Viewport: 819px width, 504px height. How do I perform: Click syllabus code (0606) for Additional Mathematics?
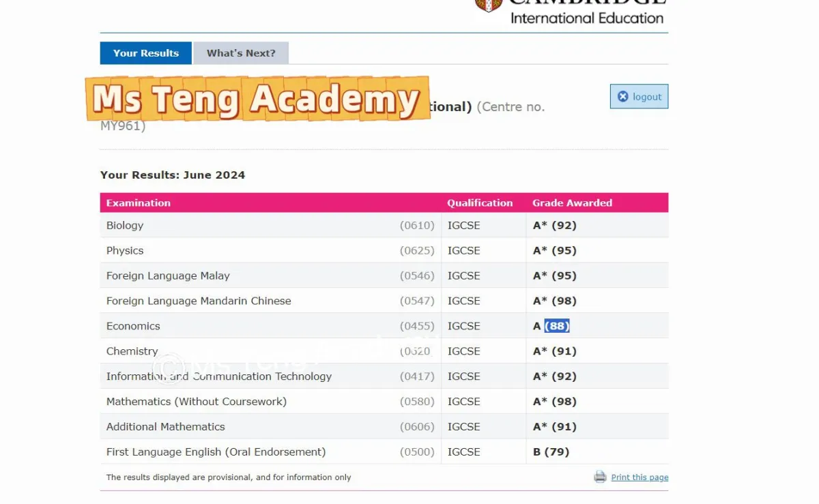(417, 427)
